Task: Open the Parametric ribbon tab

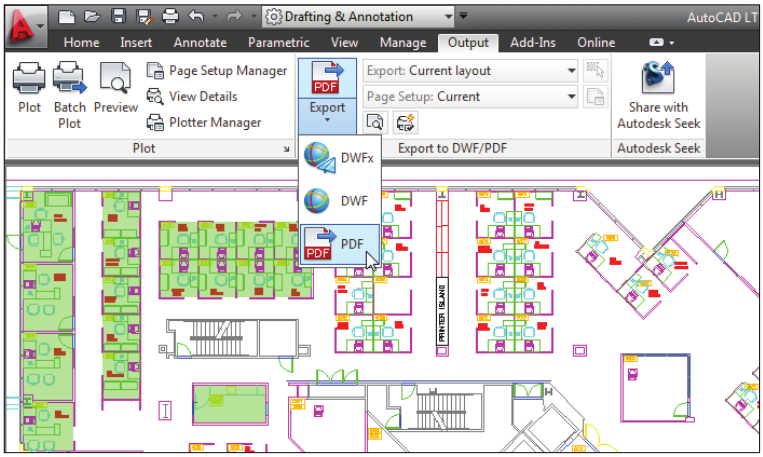Action: (x=278, y=43)
